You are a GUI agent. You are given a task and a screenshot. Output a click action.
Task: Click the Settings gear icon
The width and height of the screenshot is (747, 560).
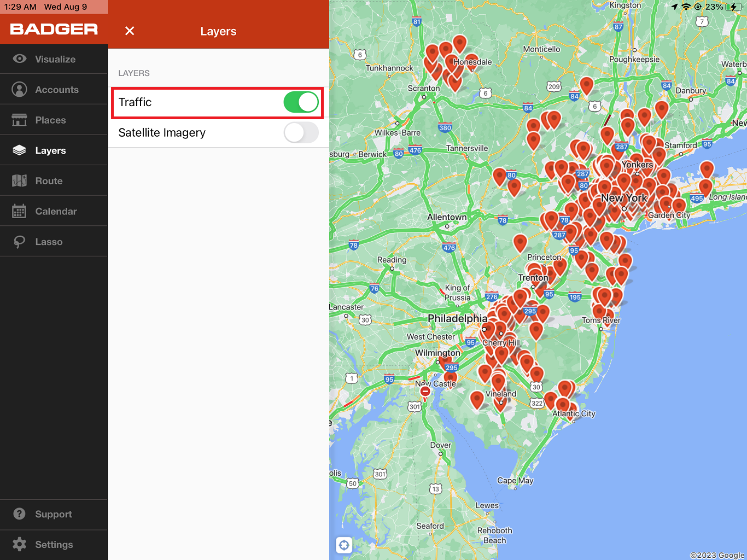(20, 544)
